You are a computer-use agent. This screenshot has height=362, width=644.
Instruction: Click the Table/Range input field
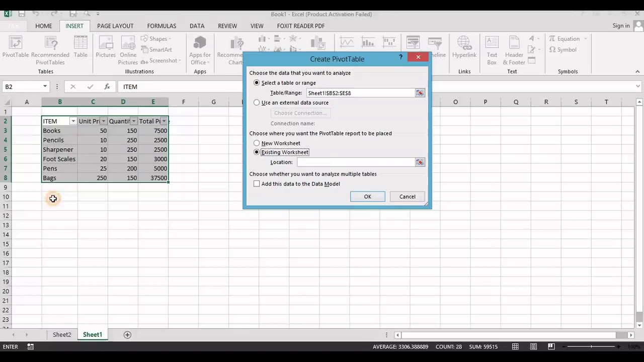pyautogui.click(x=360, y=93)
